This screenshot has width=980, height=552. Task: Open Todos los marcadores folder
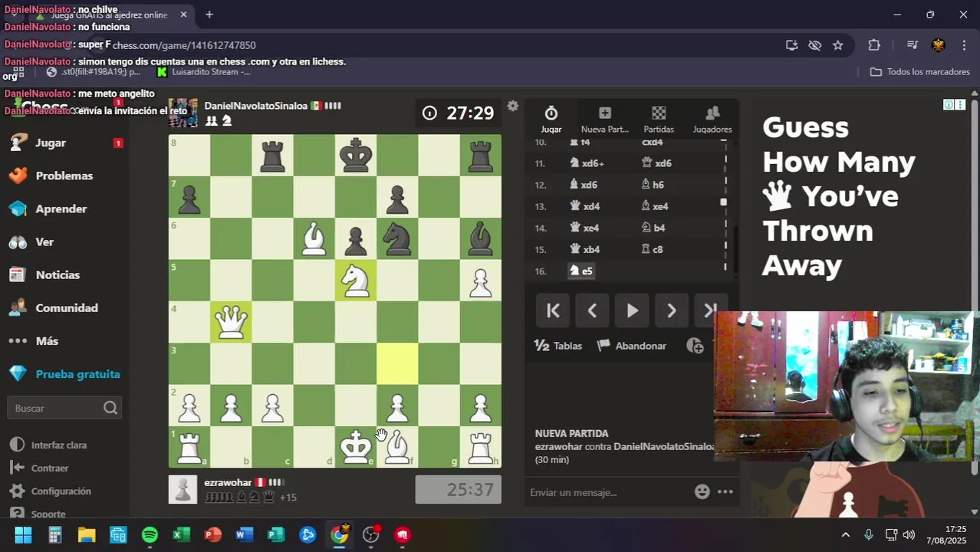click(920, 71)
